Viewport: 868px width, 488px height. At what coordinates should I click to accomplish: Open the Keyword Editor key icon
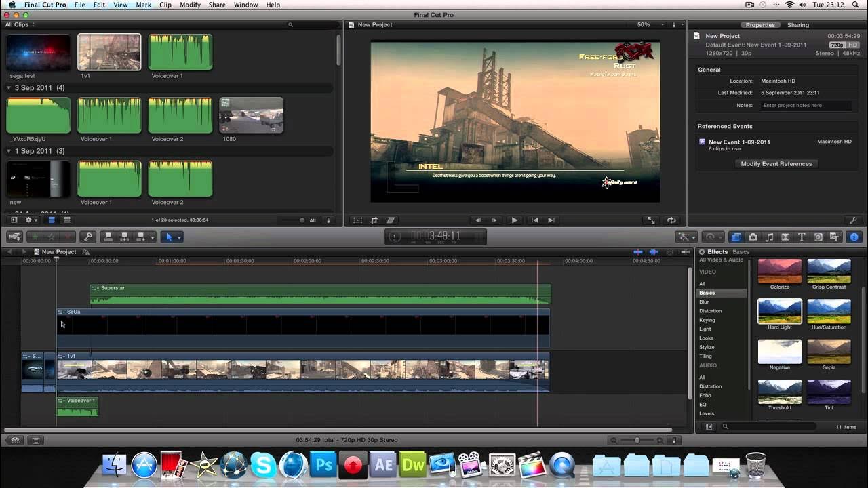point(87,237)
